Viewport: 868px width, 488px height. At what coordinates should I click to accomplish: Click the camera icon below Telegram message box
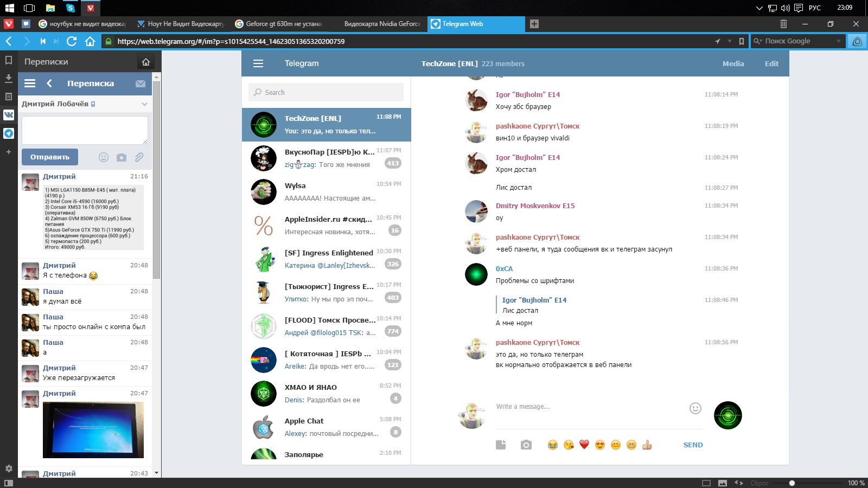click(x=526, y=445)
